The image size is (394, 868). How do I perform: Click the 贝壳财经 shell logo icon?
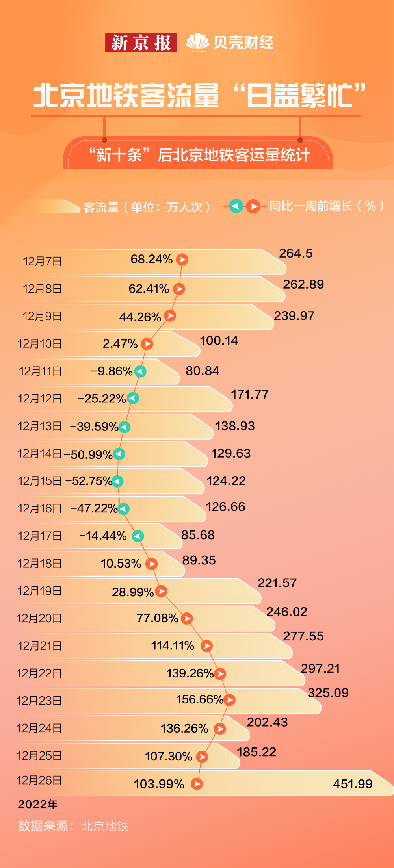(x=197, y=43)
